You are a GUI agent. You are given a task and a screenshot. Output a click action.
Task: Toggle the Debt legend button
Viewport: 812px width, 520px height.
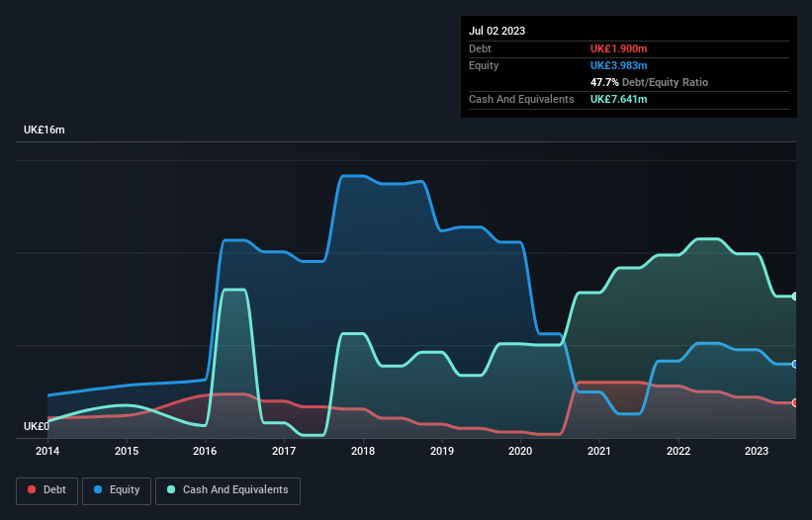click(47, 490)
